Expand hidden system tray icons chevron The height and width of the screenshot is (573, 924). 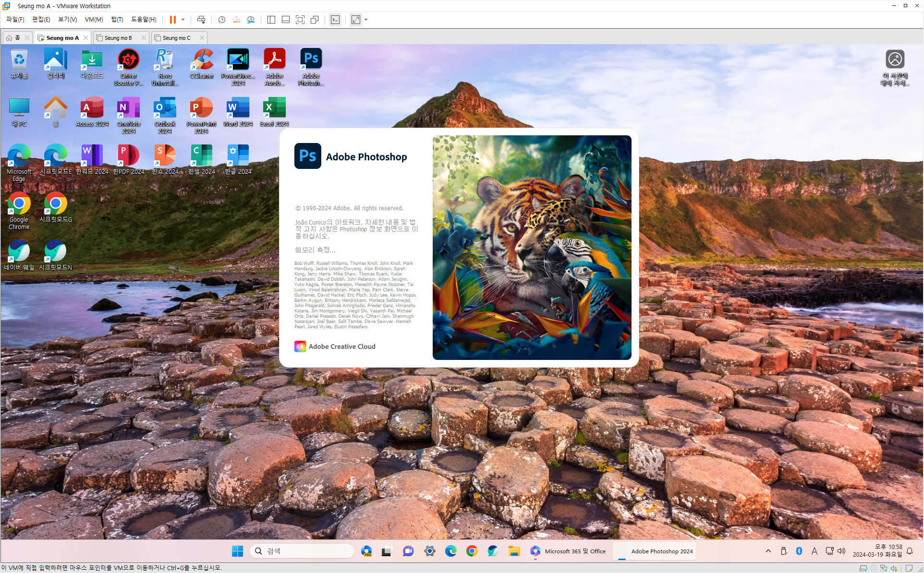768,551
